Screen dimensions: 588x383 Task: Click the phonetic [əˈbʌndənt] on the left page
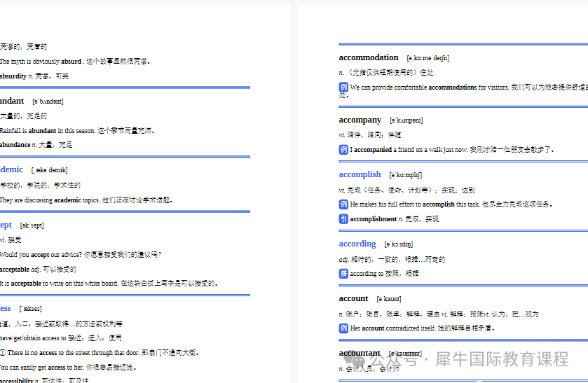tap(48, 102)
